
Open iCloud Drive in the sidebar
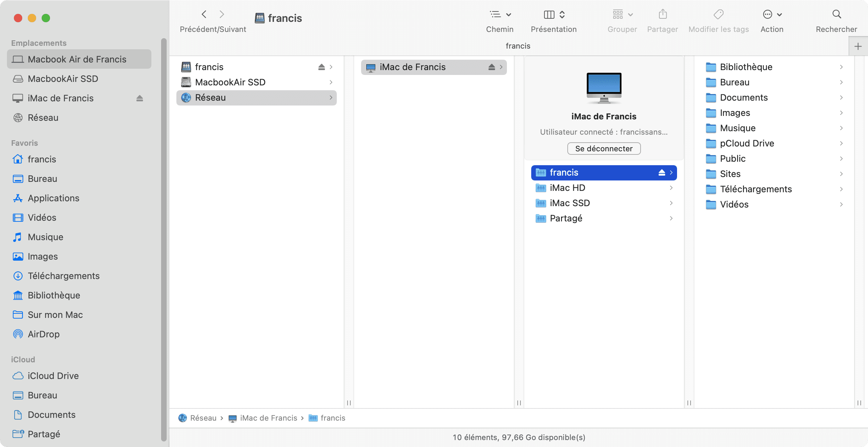click(79, 376)
